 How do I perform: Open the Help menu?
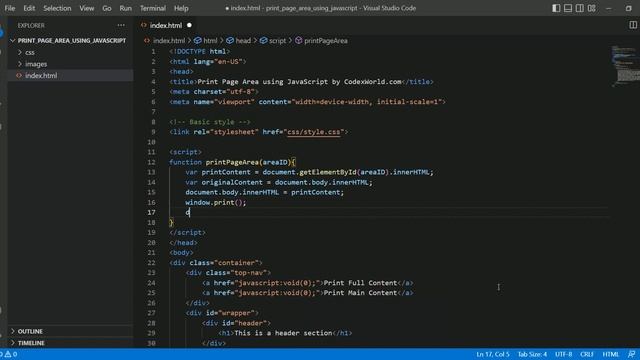click(181, 8)
